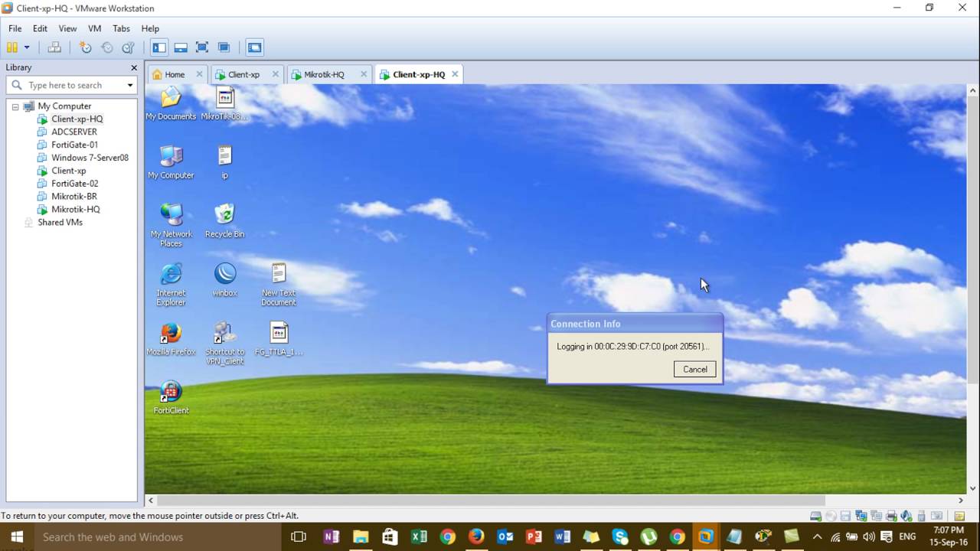Screen dimensions: 980x551
Task: Select Windows 7-Server08 in the library
Action: point(90,158)
